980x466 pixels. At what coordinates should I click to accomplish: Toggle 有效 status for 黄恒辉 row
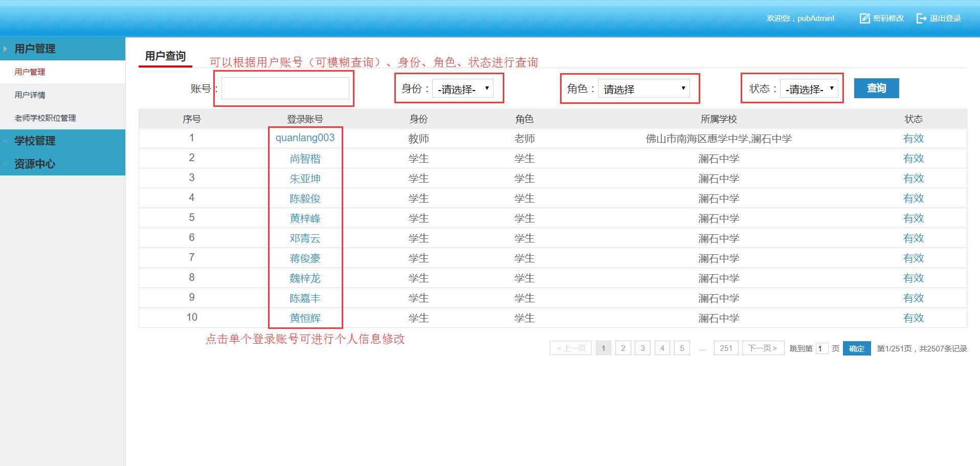[x=913, y=318]
